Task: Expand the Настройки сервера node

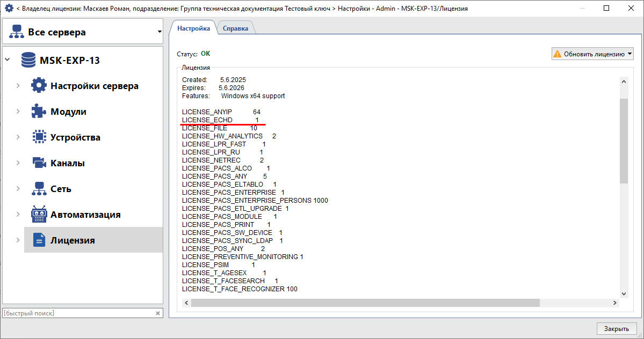Action: tap(18, 85)
